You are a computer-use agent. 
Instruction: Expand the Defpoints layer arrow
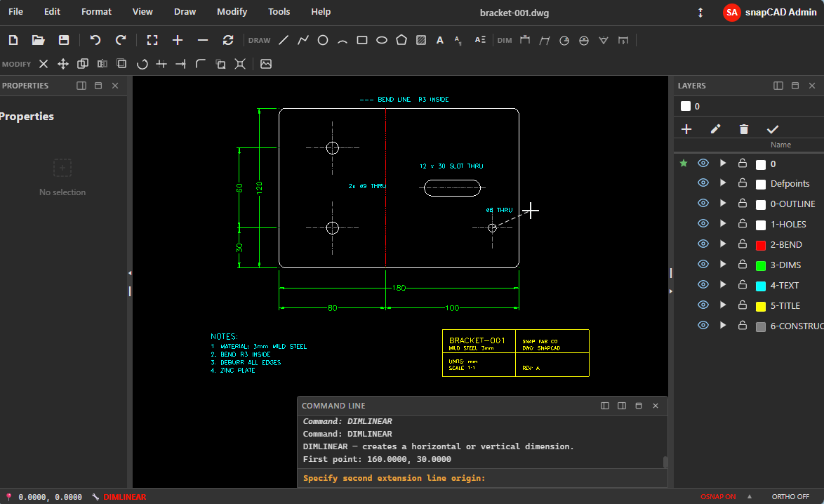pos(723,183)
